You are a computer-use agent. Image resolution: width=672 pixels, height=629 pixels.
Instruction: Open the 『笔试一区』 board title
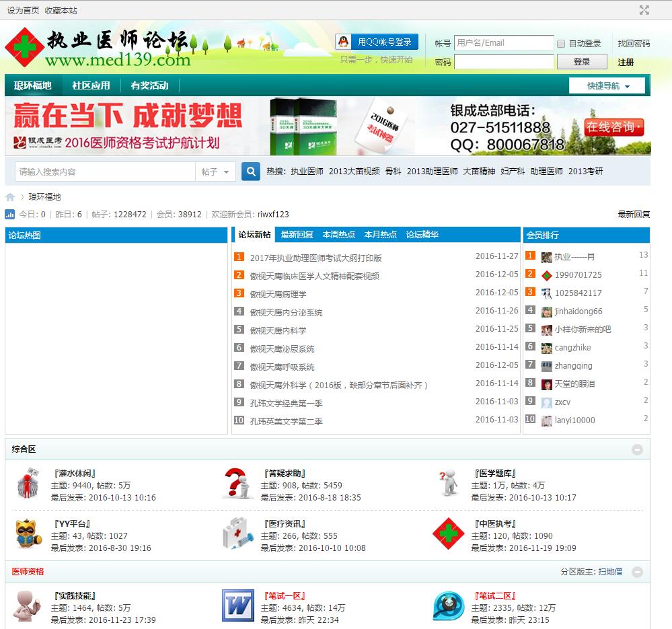(285, 595)
